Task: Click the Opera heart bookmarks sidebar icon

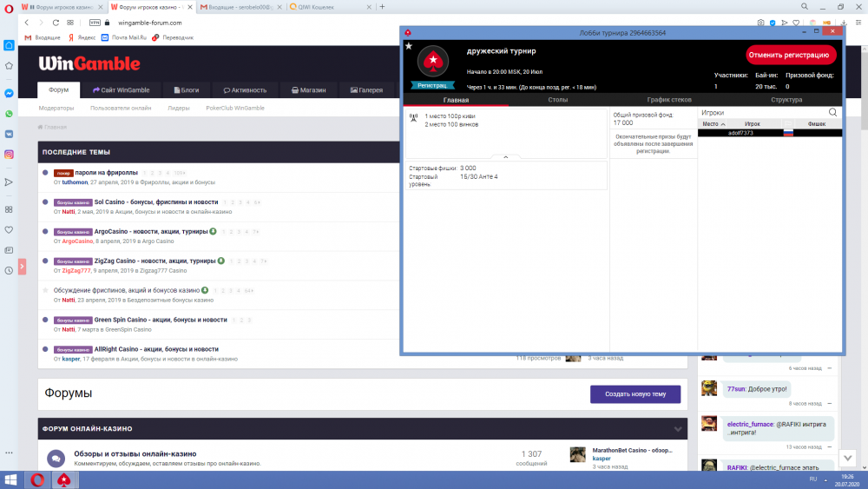Action: [x=9, y=230]
